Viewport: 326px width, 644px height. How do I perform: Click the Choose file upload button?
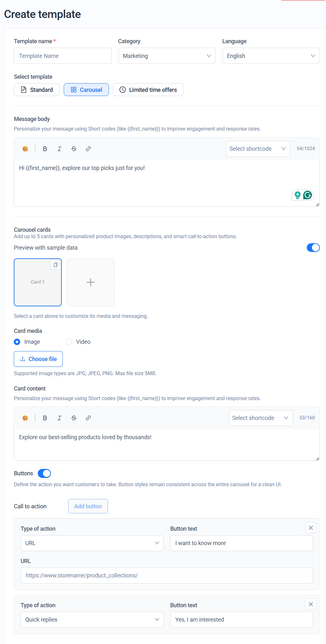tap(38, 359)
